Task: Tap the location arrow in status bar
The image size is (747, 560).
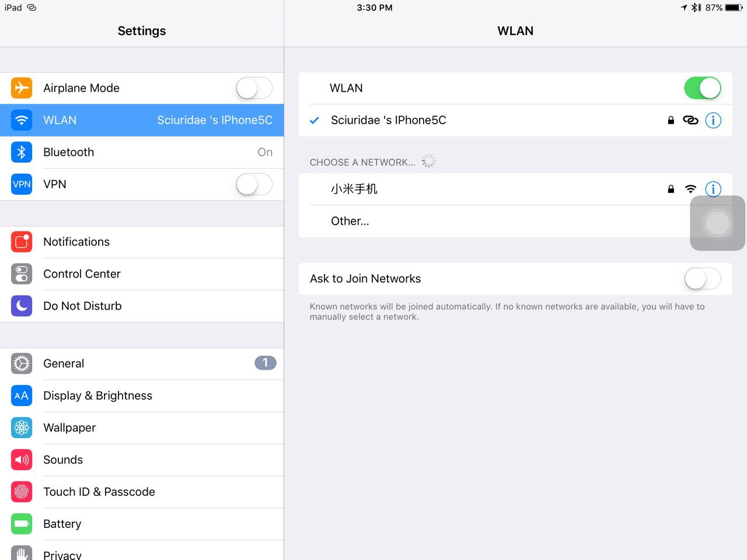Action: click(x=684, y=8)
